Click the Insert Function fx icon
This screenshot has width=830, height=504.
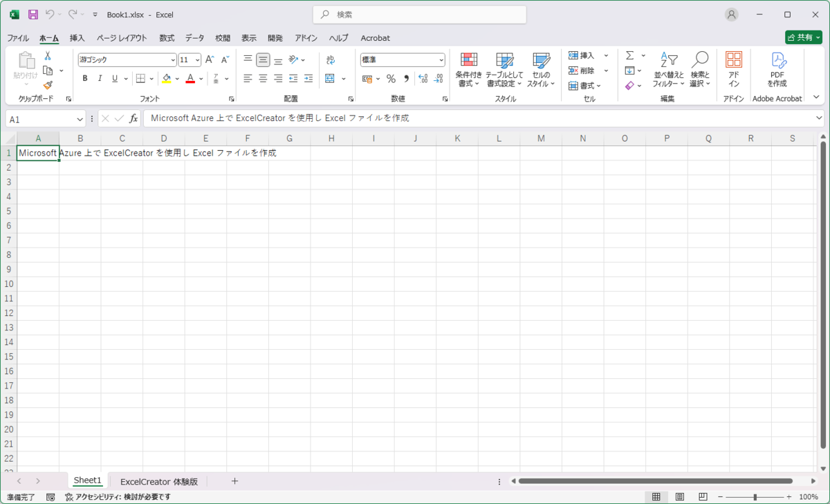coord(133,118)
